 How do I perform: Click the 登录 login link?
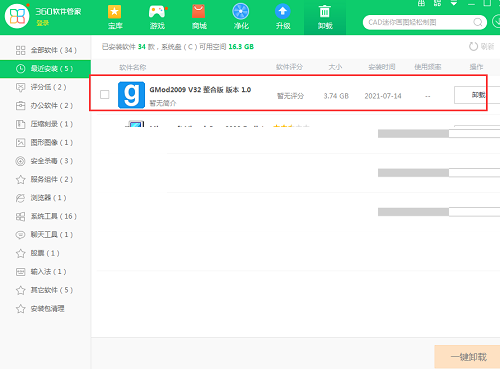tap(43, 23)
